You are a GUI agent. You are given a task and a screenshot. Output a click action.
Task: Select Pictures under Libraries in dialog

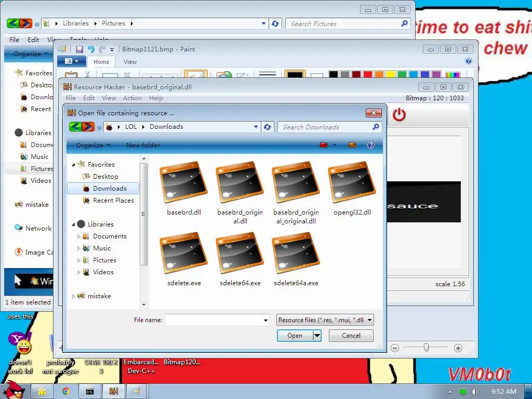coord(100,260)
